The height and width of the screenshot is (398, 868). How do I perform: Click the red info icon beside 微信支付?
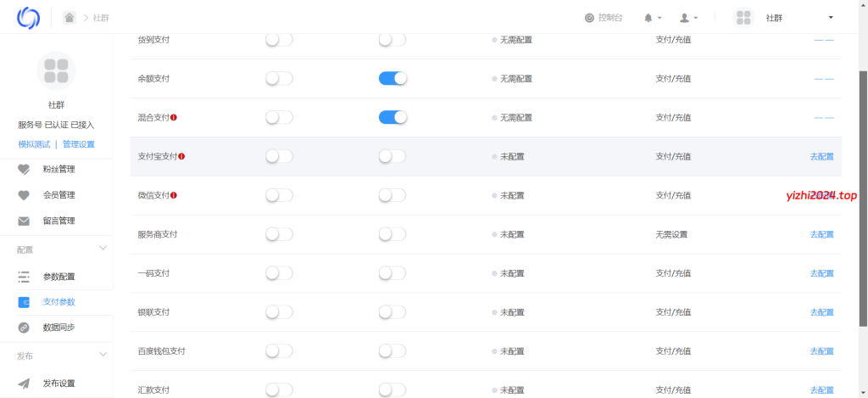tap(174, 195)
